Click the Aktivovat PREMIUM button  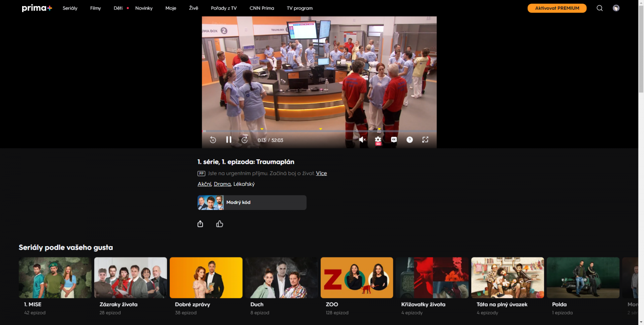557,8
